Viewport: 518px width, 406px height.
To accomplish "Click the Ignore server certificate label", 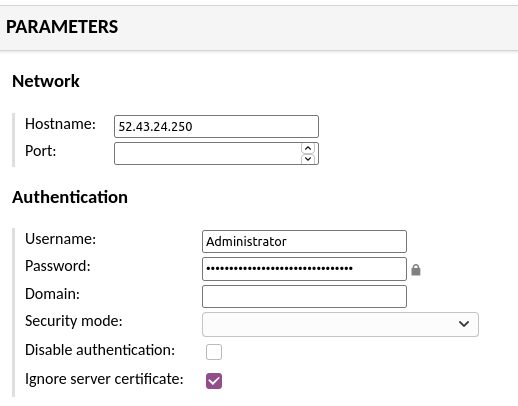I will (x=104, y=379).
